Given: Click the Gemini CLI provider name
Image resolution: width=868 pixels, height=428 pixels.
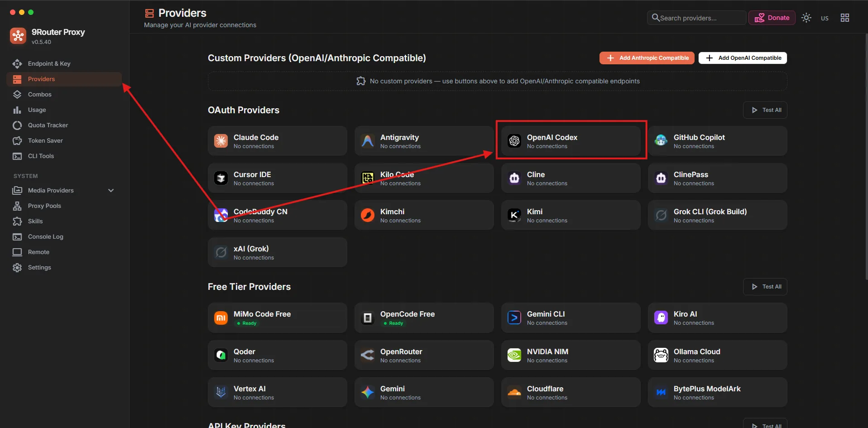Looking at the screenshot, I should 546,314.
